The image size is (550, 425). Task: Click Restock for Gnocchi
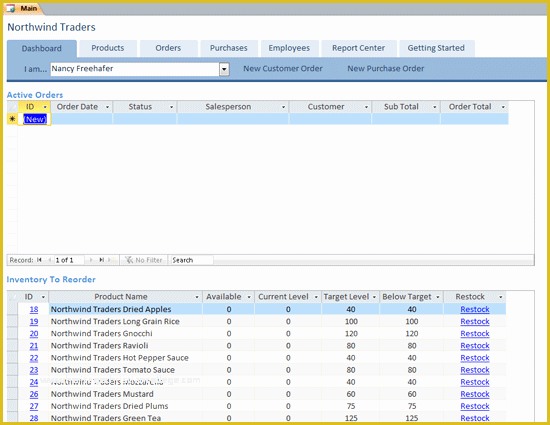(x=475, y=333)
